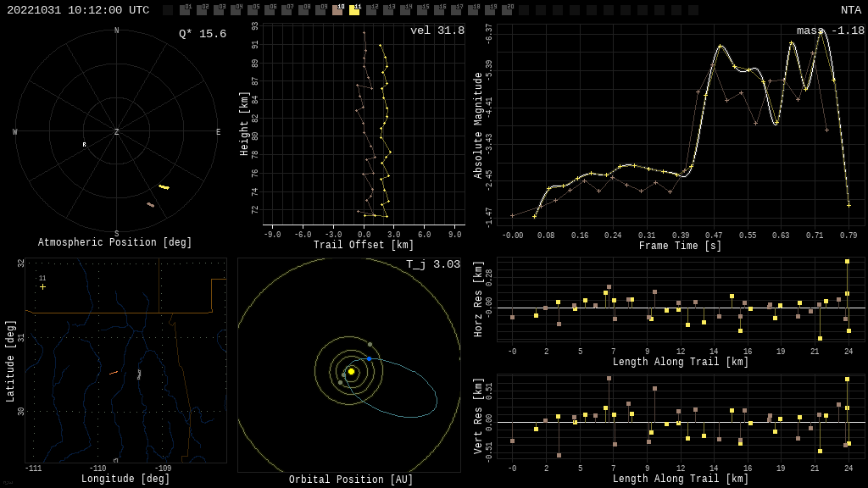Click the tan meteor streak in sky plot
The width and height of the screenshot is (868, 488).
pos(151,204)
